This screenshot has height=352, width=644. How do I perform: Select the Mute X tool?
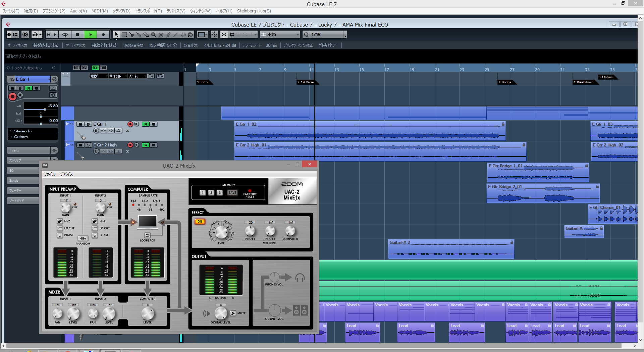pyautogui.click(x=161, y=35)
